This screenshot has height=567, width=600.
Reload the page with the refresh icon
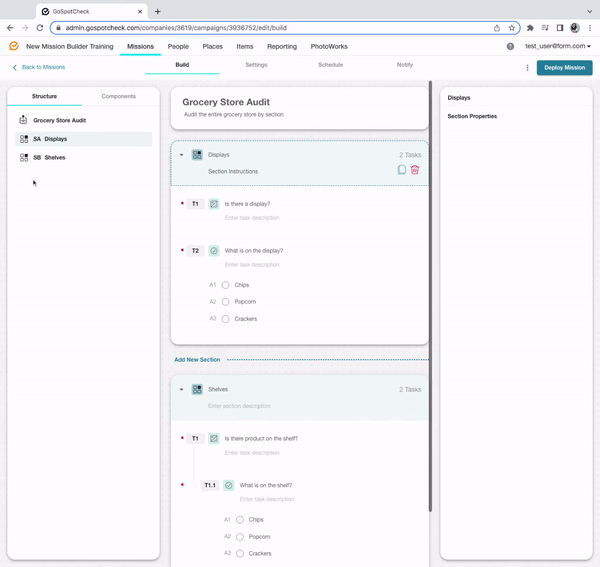(x=40, y=28)
